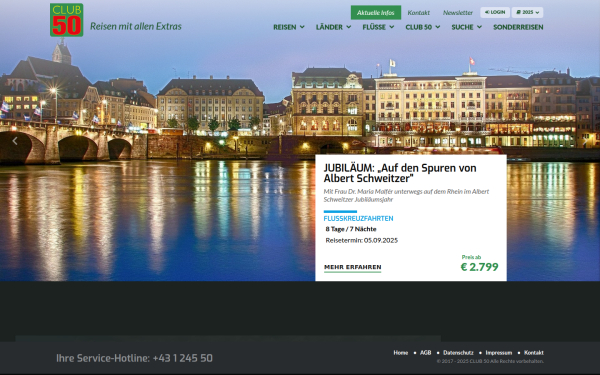Go to previous slide with left arrow
600x375 pixels.
pos(15,141)
